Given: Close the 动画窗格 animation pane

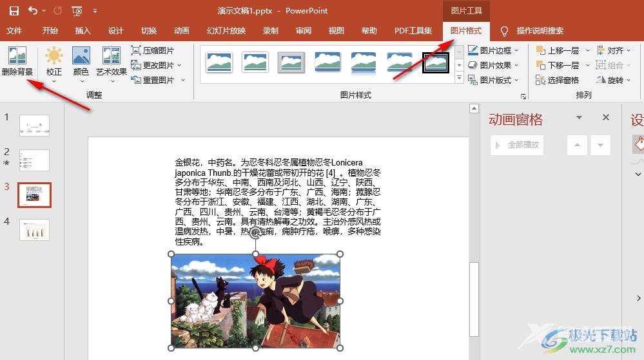Looking at the screenshot, I should 606,117.
